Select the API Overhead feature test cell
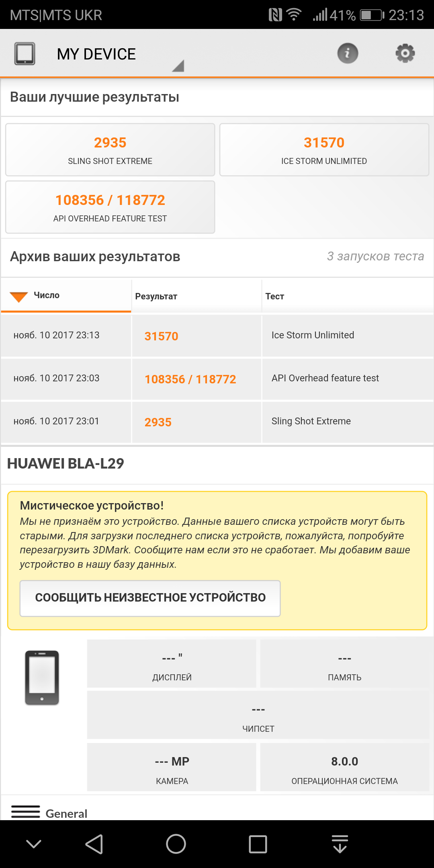The width and height of the screenshot is (434, 868). 348,379
